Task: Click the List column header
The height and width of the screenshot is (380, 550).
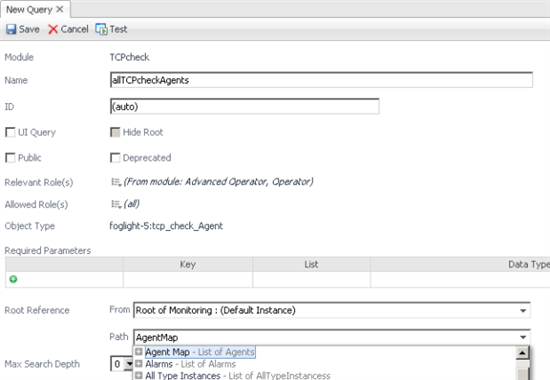Action: 311,264
